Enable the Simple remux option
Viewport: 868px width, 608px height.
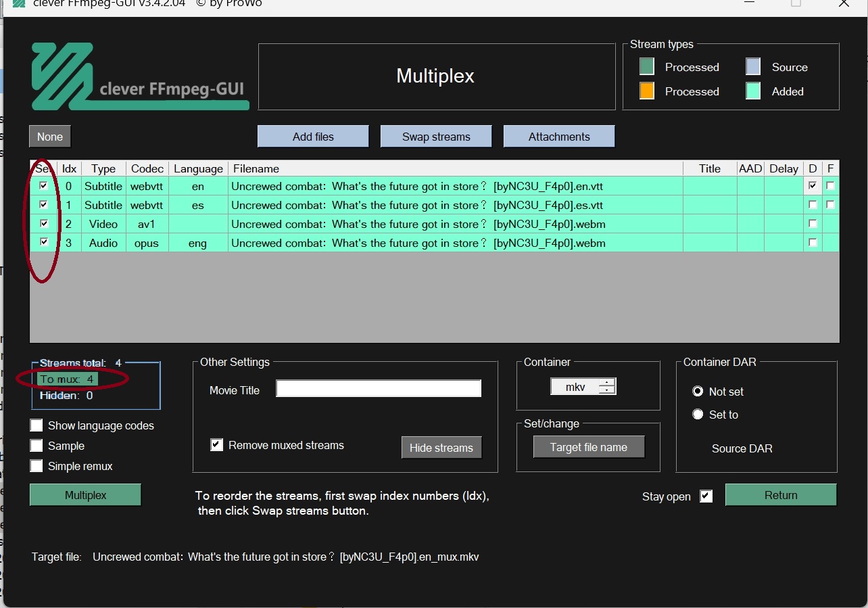36,466
